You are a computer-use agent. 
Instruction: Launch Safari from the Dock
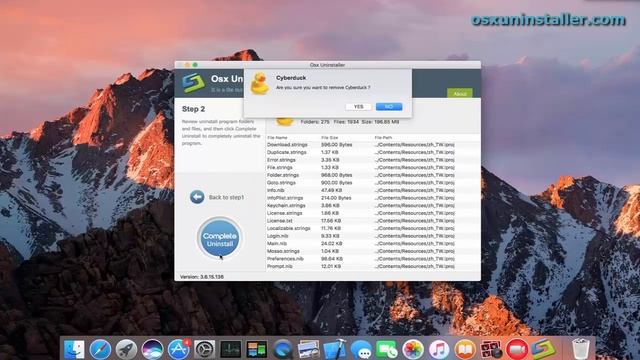(100, 349)
